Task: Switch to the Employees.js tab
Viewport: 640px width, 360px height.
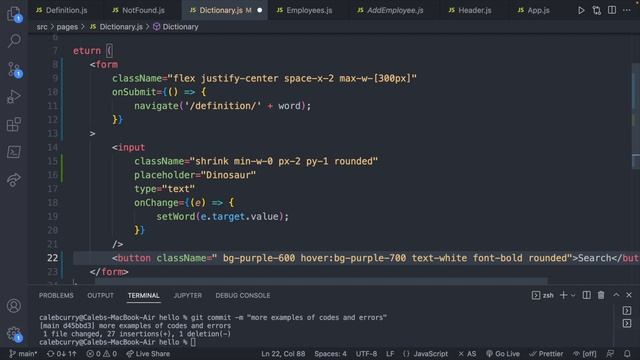Action: click(x=304, y=10)
